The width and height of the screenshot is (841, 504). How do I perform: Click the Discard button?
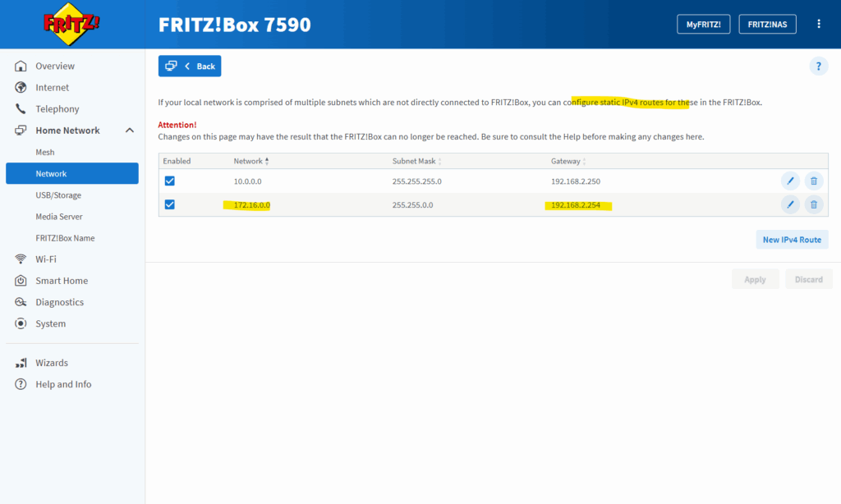[808, 279]
